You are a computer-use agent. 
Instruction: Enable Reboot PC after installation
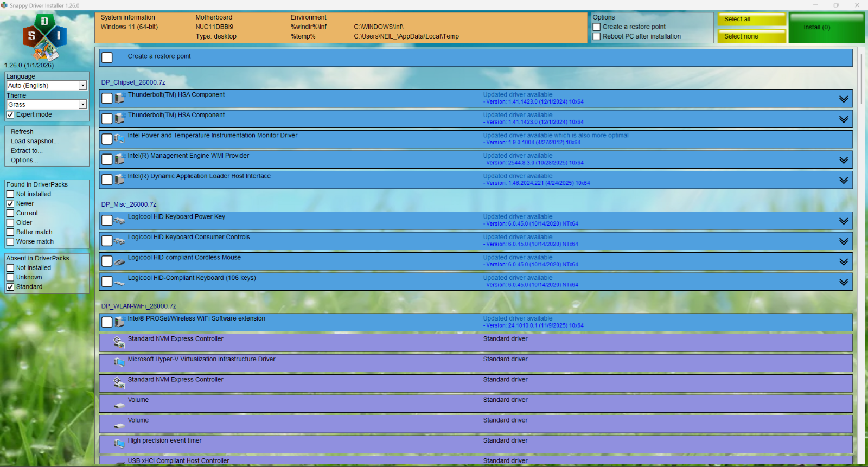pos(597,36)
